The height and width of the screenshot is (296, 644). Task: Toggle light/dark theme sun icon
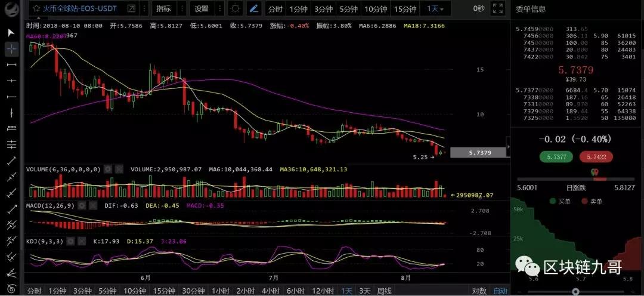coord(235,8)
